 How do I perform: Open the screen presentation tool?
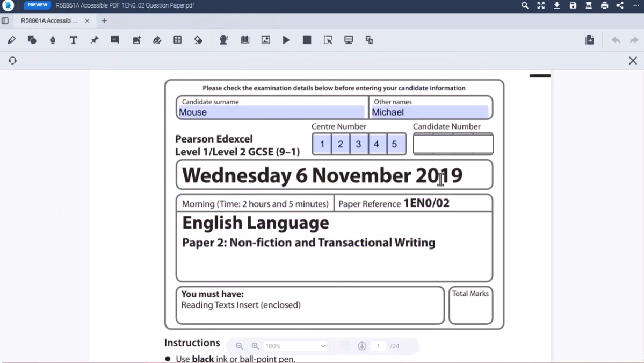pos(349,40)
